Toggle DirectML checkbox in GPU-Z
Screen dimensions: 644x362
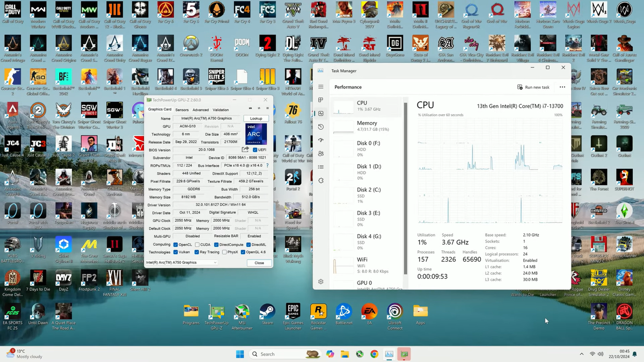(x=248, y=245)
